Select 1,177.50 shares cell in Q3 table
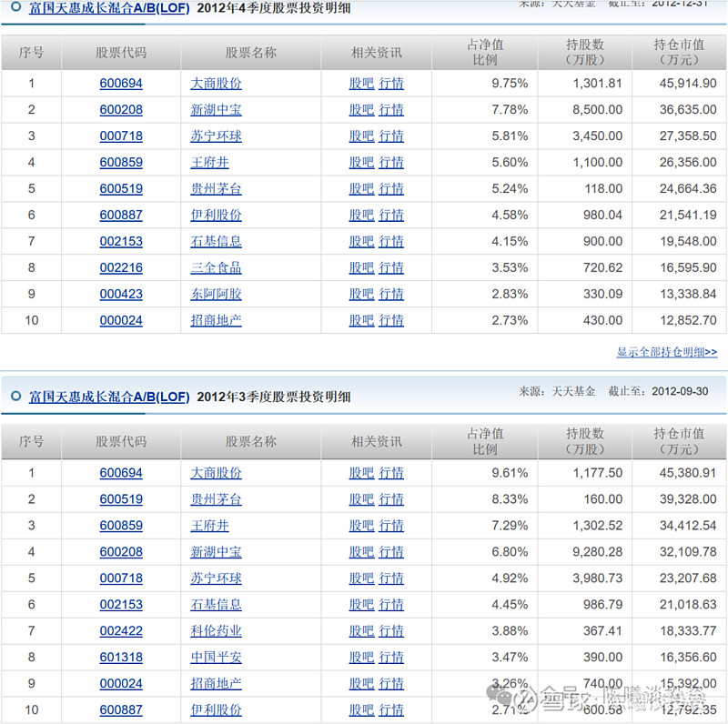This screenshot has height=724, width=728. 597,473
